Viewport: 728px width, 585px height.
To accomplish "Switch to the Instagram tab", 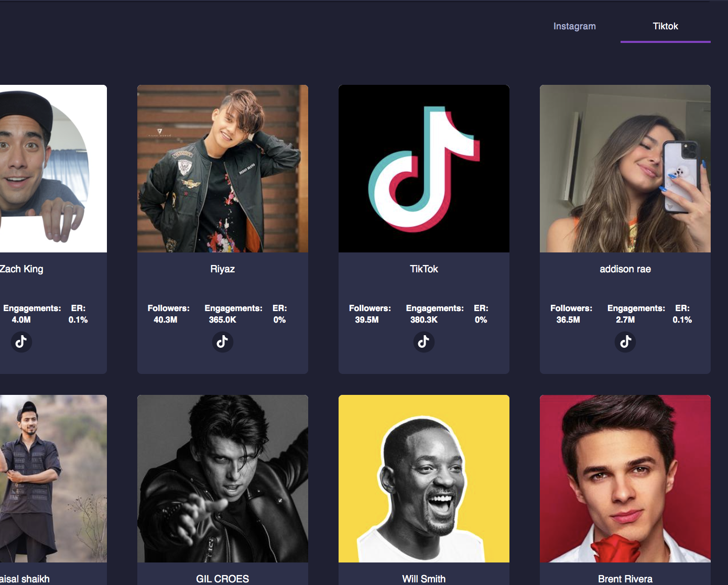I will click(574, 26).
